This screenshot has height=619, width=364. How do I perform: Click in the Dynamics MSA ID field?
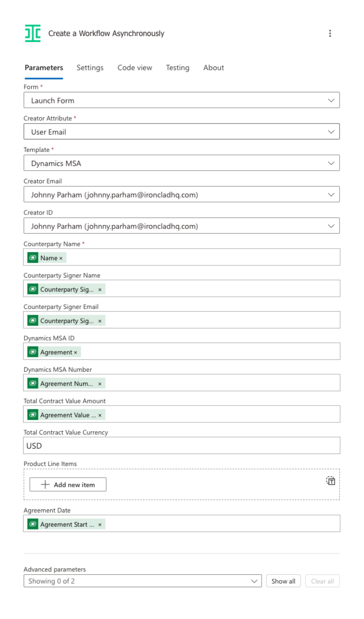click(182, 351)
